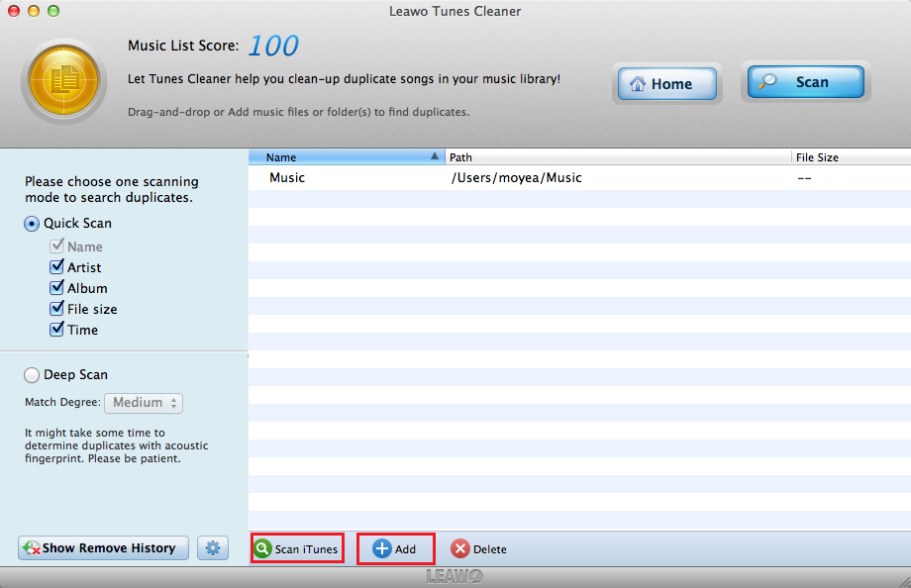Uncheck the Time checkbox
Screen dimensions: 911x588
56,330
